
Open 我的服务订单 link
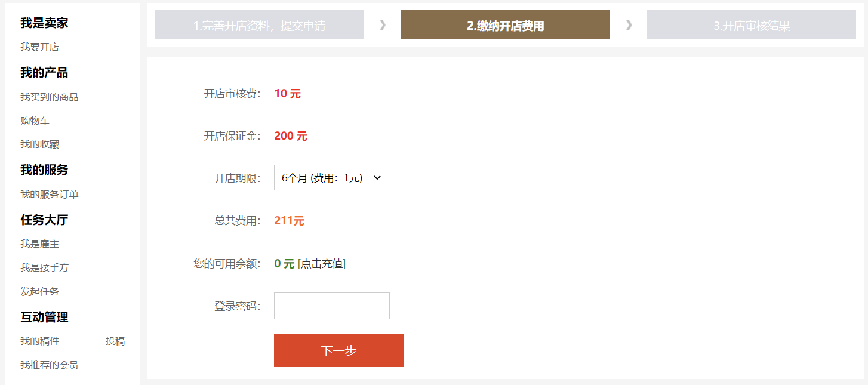pos(50,194)
